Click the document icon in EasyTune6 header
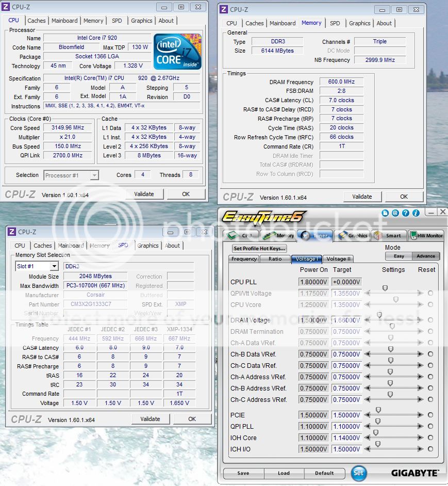The width and height of the screenshot is (448, 486). [x=385, y=213]
